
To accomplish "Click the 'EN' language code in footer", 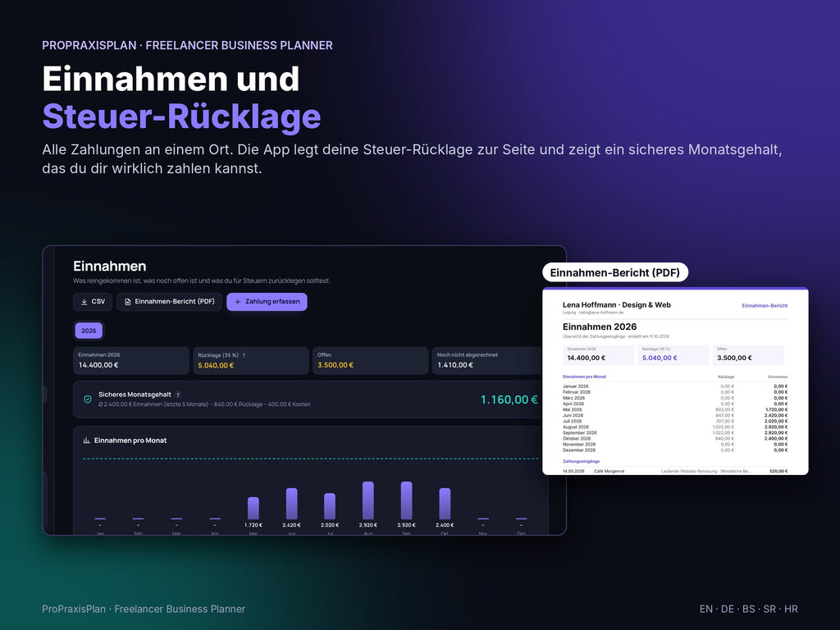I will (706, 609).
